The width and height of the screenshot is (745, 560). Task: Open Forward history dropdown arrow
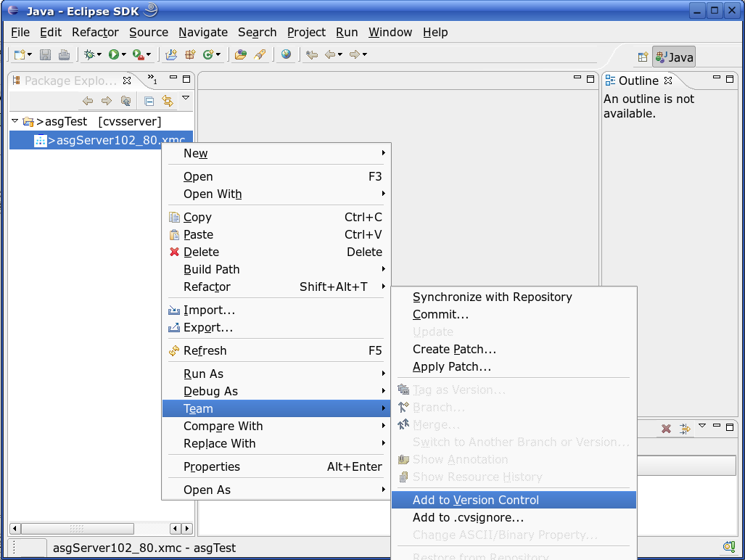pyautogui.click(x=365, y=54)
